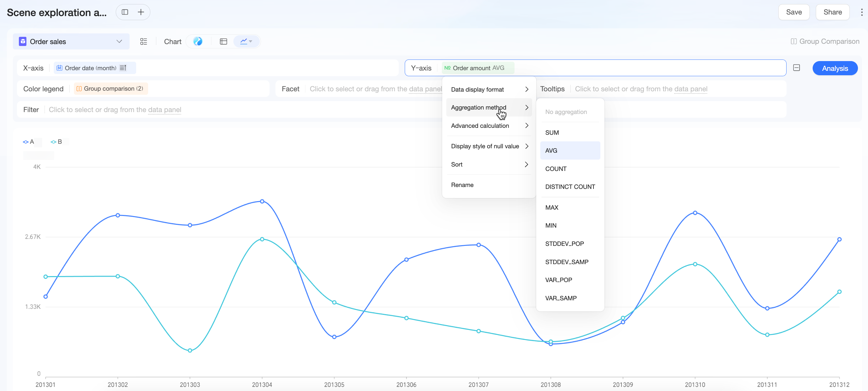
Task: Click the 201304 point on series A
Action: 262,201
